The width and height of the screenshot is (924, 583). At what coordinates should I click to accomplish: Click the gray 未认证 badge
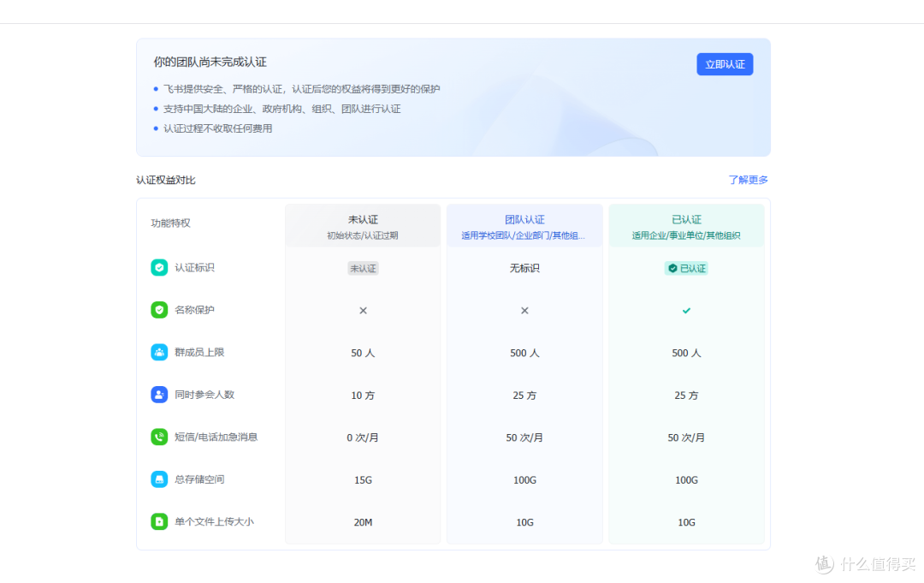[x=363, y=268]
